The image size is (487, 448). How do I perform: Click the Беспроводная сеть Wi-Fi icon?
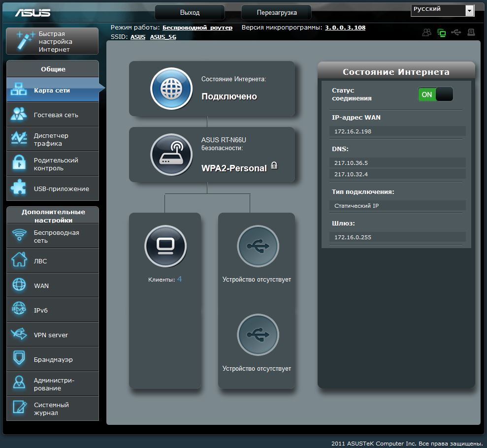click(19, 235)
